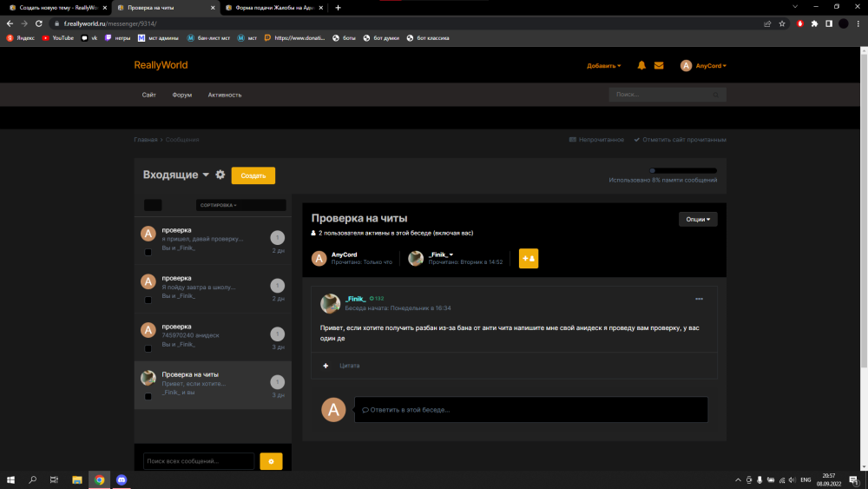
Task: Click the Создать button
Action: [253, 175]
